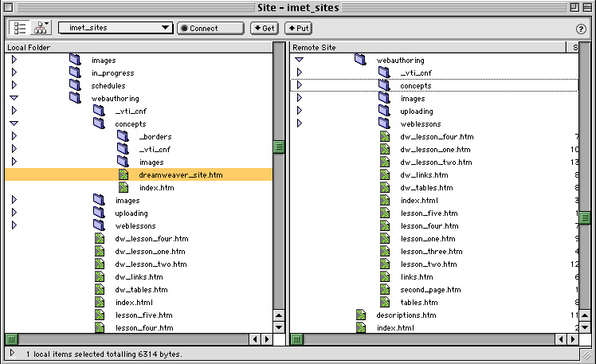Expand the remote weblessons folder triangle
The width and height of the screenshot is (596, 364).
click(300, 123)
